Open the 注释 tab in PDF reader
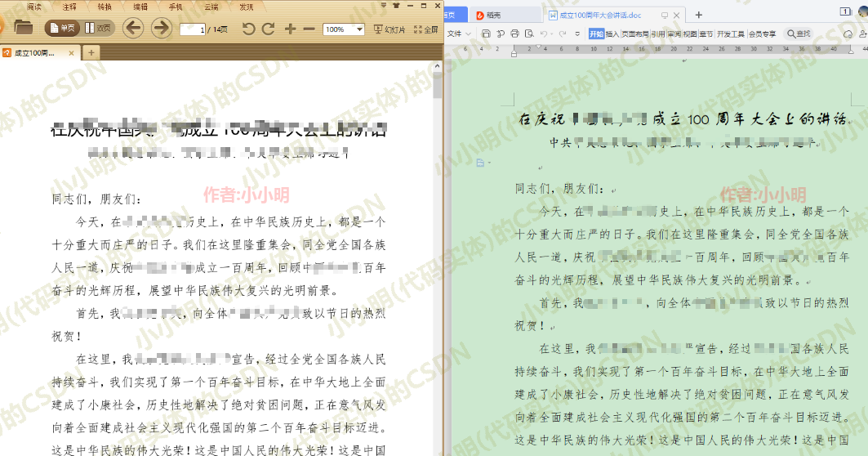 click(69, 7)
